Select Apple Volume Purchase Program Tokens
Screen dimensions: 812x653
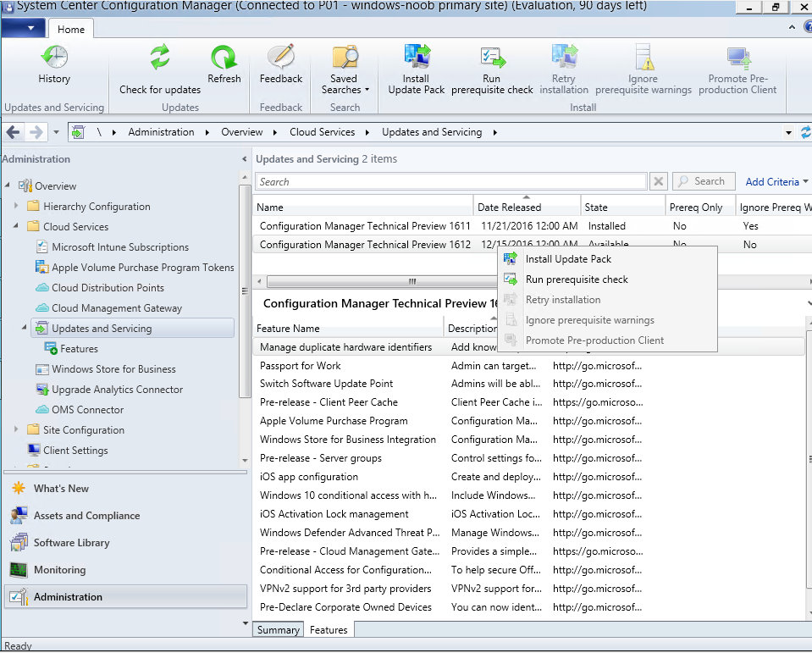point(143,267)
